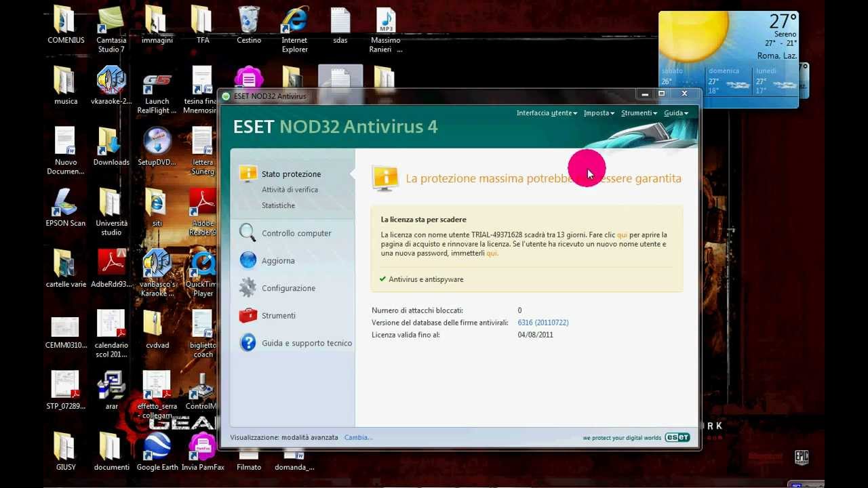Click the globe icon next to Aggiorna

pos(248,260)
